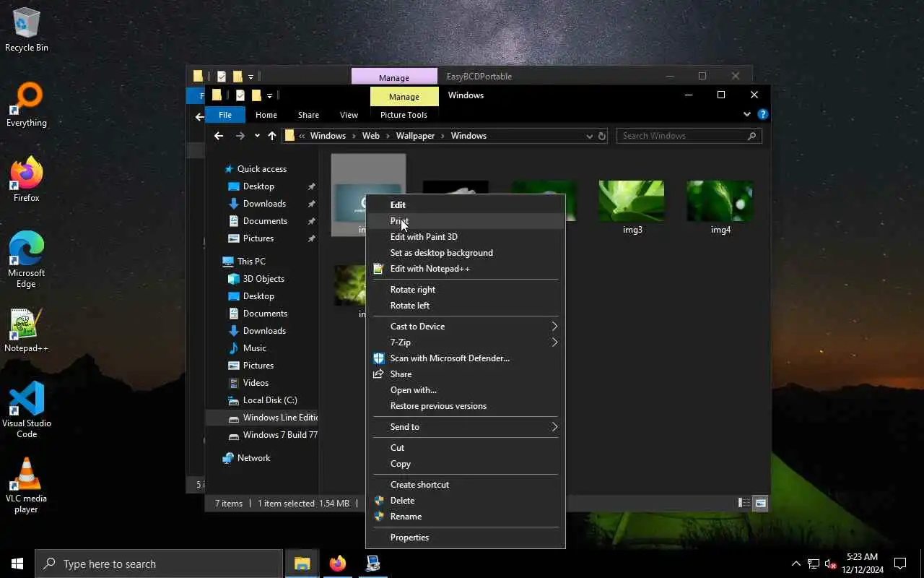Click the Windows Start button
The image size is (924, 578).
(17, 564)
